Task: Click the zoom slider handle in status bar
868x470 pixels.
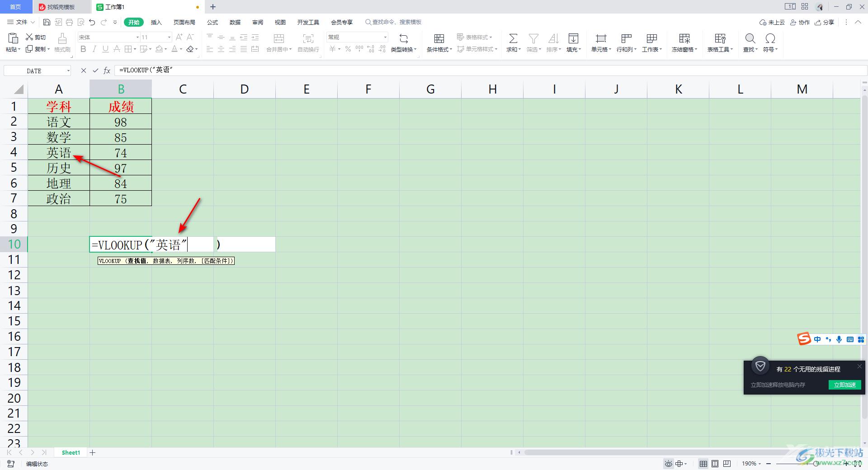Action: 816,464
